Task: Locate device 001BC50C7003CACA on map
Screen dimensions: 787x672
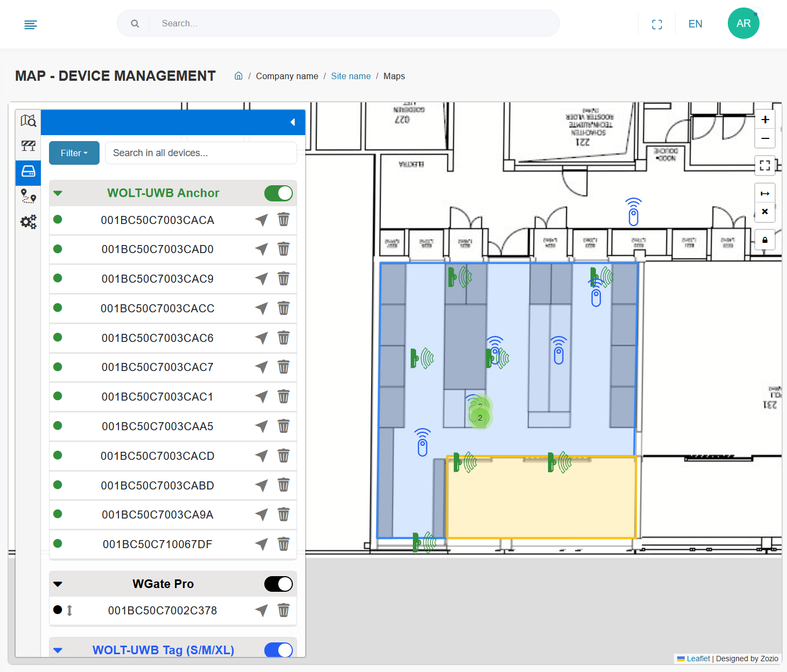Action: (262, 220)
